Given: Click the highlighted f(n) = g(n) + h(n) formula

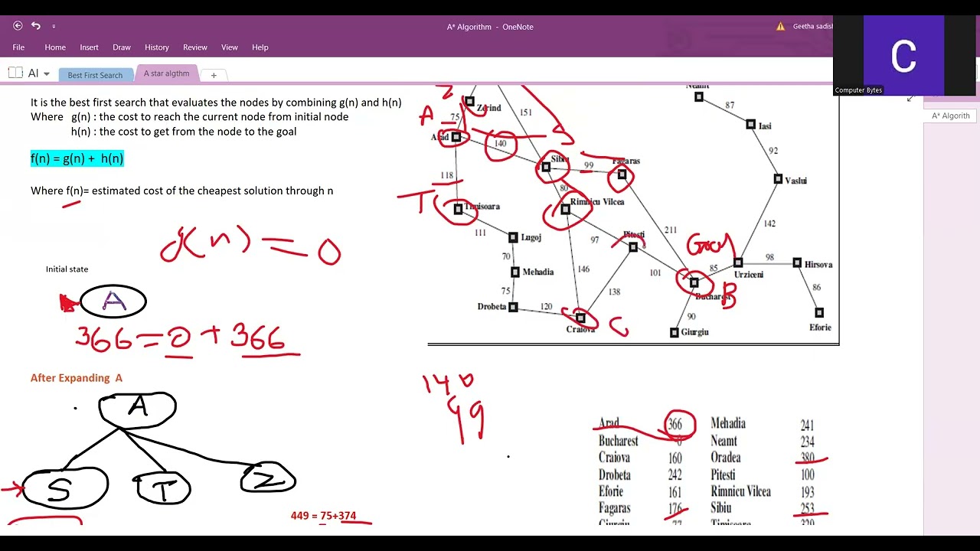Looking at the screenshot, I should [x=77, y=158].
